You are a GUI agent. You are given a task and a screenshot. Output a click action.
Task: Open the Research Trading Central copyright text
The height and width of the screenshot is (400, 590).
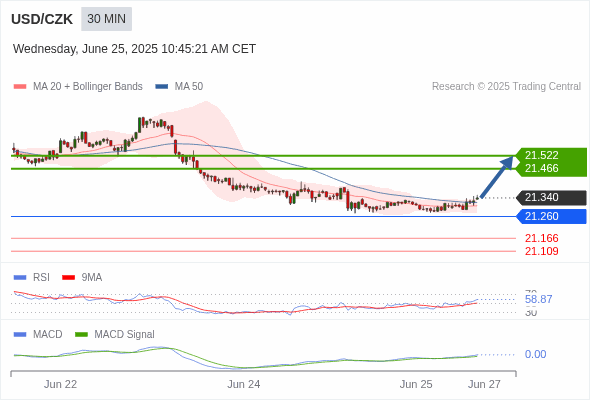coord(506,87)
